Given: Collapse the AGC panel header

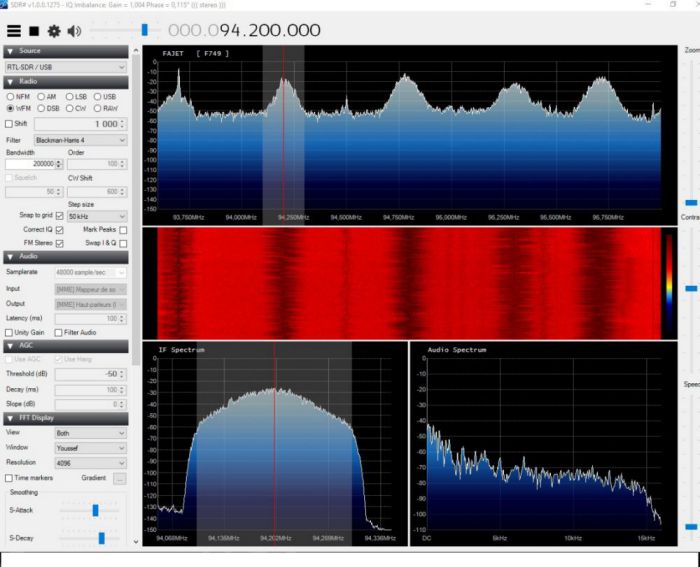Looking at the screenshot, I should coord(66,346).
